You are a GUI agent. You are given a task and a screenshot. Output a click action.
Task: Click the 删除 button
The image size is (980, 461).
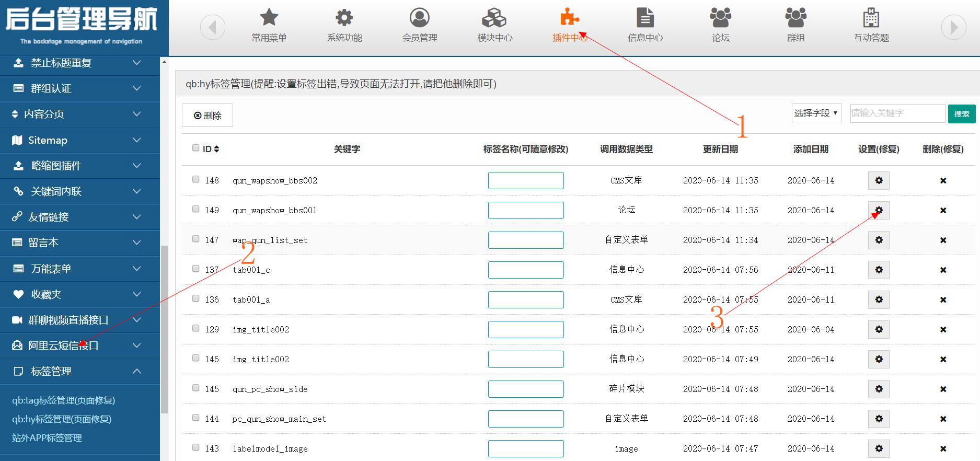point(207,116)
